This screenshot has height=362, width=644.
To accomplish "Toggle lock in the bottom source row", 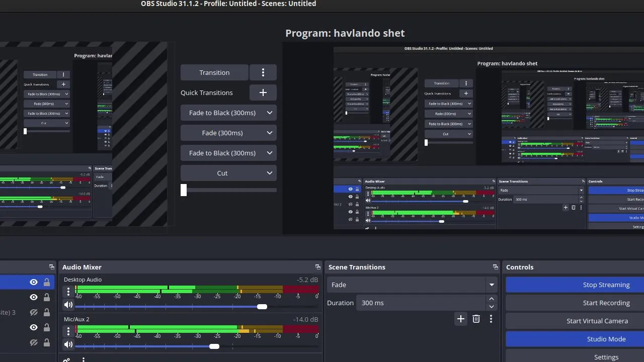I will [47, 342].
